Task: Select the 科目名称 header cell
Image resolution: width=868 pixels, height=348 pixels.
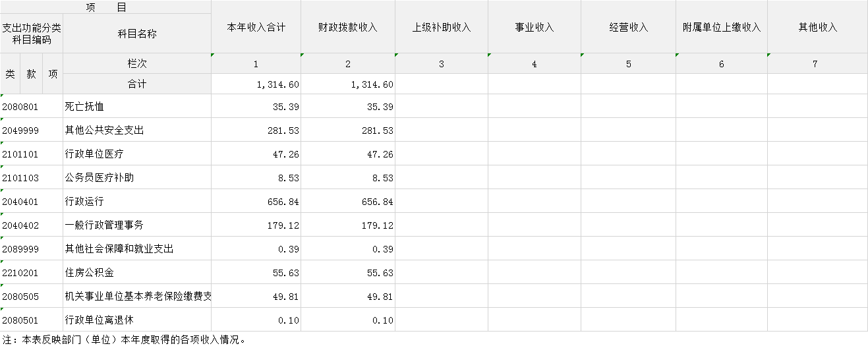Action: point(137,34)
